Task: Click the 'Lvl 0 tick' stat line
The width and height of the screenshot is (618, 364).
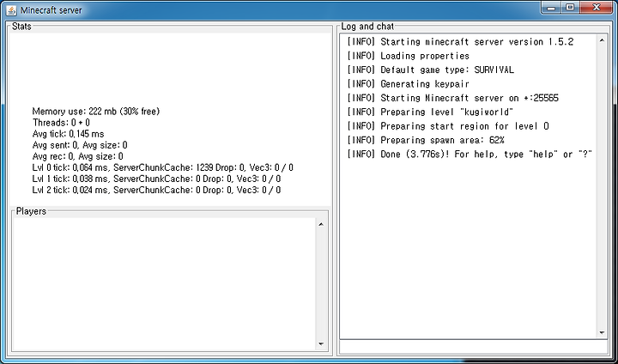Action: point(163,167)
